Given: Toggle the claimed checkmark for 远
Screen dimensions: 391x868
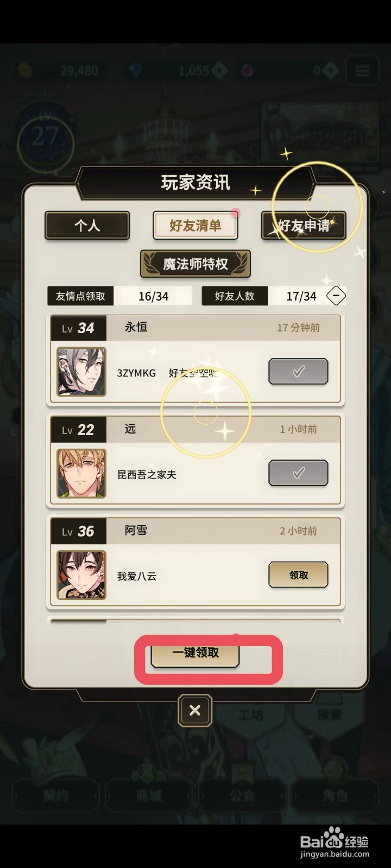Looking at the screenshot, I should click(x=298, y=473).
